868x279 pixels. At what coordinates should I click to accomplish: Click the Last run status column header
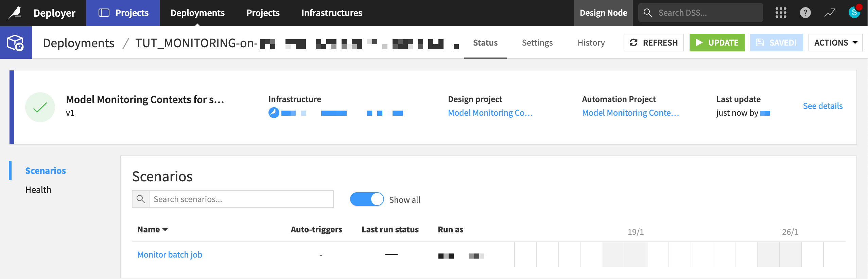click(390, 229)
